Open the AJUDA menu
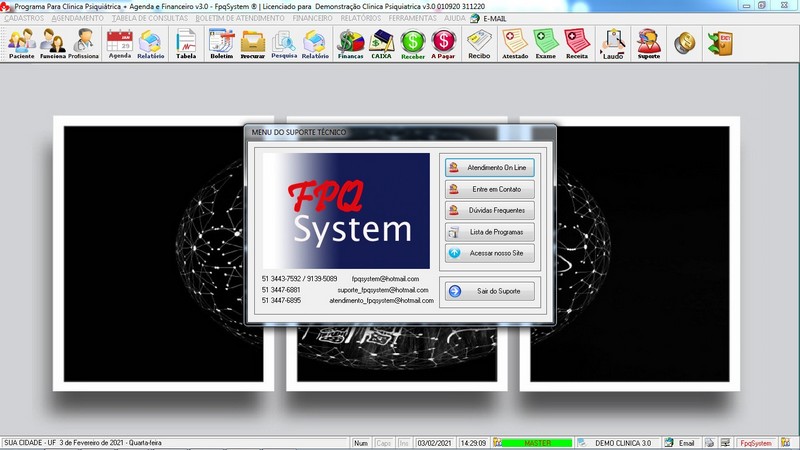Viewport: 800px width, 450px height. point(454,18)
